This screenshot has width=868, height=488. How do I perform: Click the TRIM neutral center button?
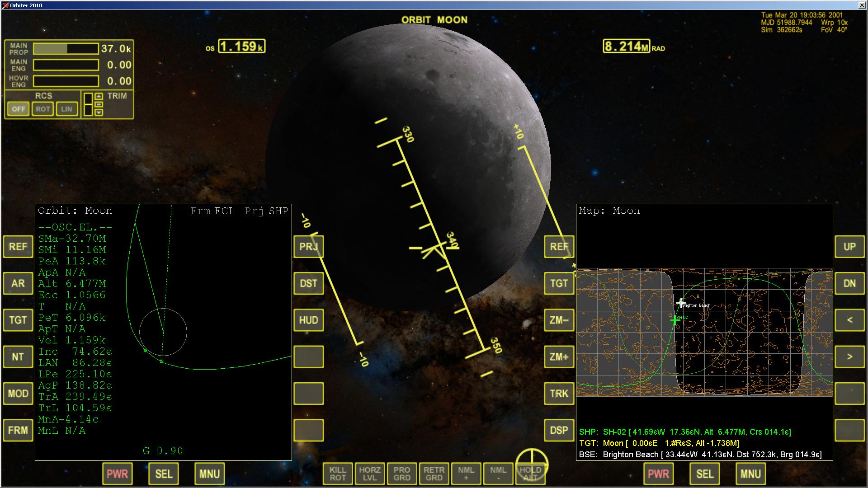99,104
